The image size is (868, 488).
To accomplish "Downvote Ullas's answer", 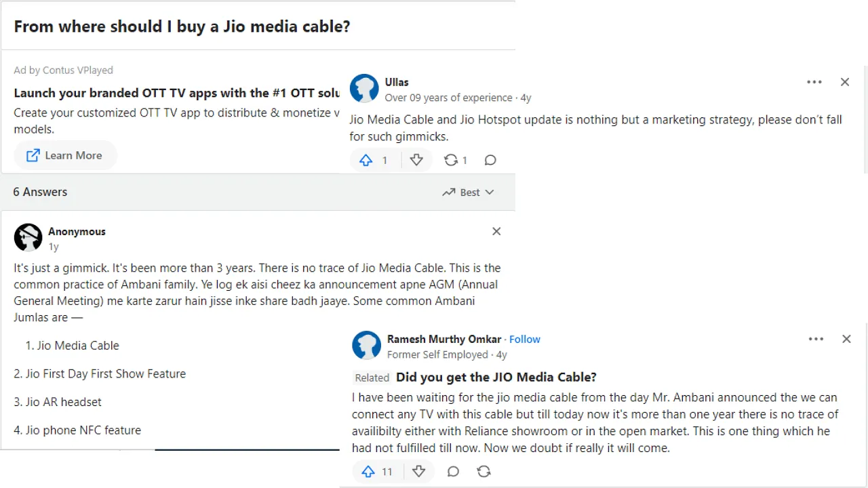I will pyautogui.click(x=416, y=160).
